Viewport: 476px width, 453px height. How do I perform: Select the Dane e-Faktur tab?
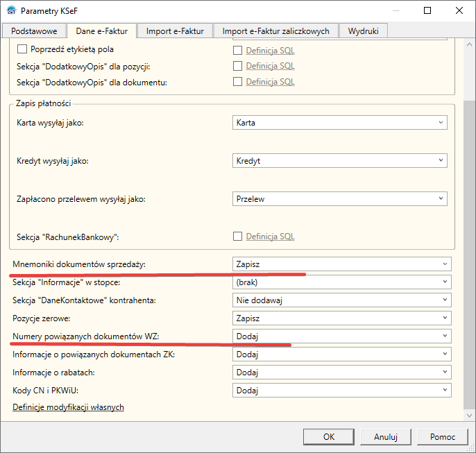point(102,31)
